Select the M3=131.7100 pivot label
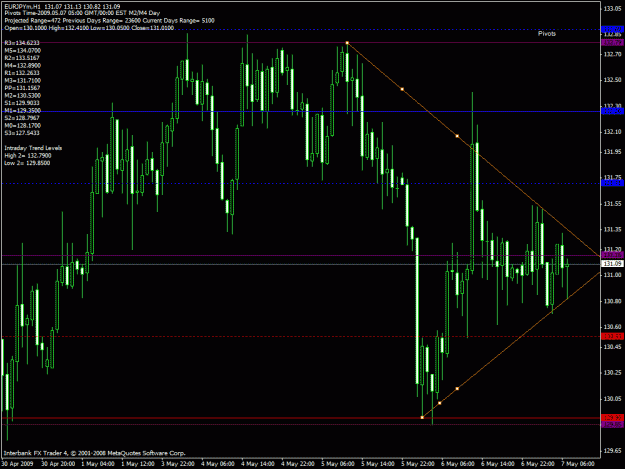Image resolution: width=625 pixels, height=469 pixels. click(23, 80)
